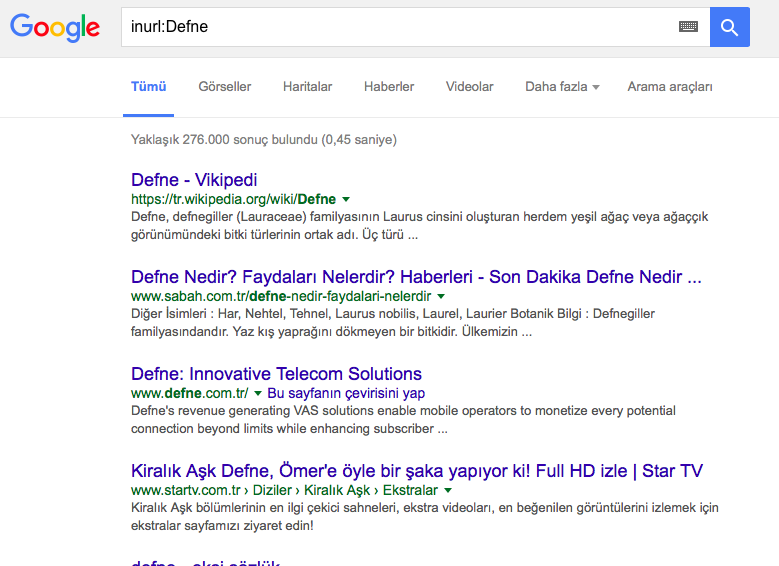Viewport: 779px width, 566px height.
Task: Click the blue search magnifier button
Action: 729,27
